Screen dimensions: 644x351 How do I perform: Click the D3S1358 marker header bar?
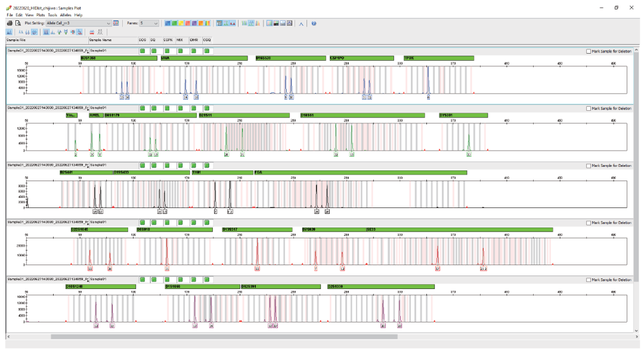point(119,58)
